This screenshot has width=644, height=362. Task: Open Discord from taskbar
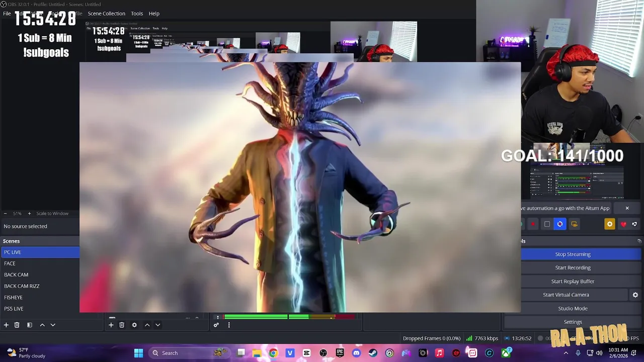(x=356, y=353)
